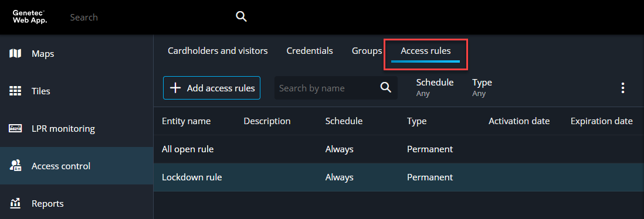The height and width of the screenshot is (219, 644).
Task: Click the magnifier icon in top search bar
Action: 241,17
